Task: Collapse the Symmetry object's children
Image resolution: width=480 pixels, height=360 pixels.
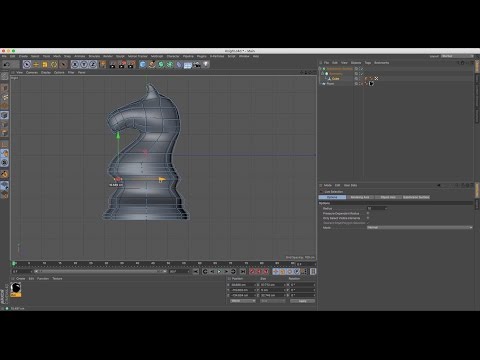Action: click(323, 74)
